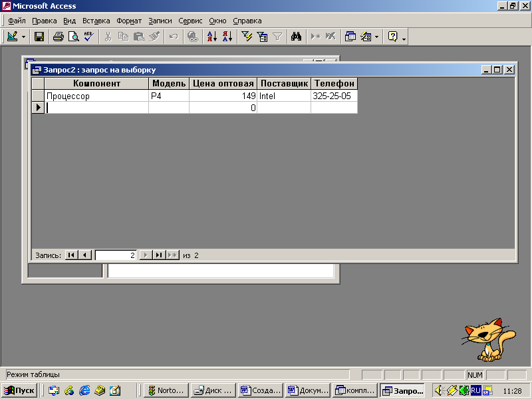The height and width of the screenshot is (399, 532).
Task: Click the Format Painter brush icon
Action: pyautogui.click(x=154, y=37)
